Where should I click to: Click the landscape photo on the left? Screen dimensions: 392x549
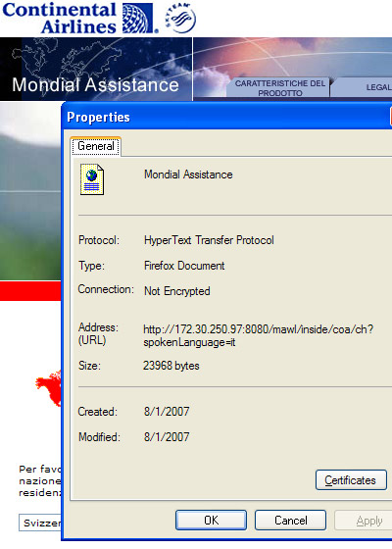30,191
